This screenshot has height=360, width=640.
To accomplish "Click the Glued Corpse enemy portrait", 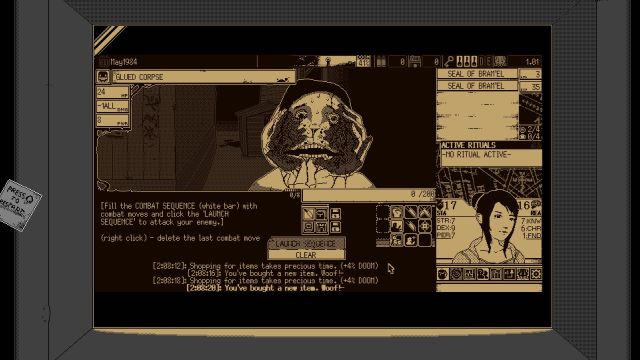I will point(316,135).
